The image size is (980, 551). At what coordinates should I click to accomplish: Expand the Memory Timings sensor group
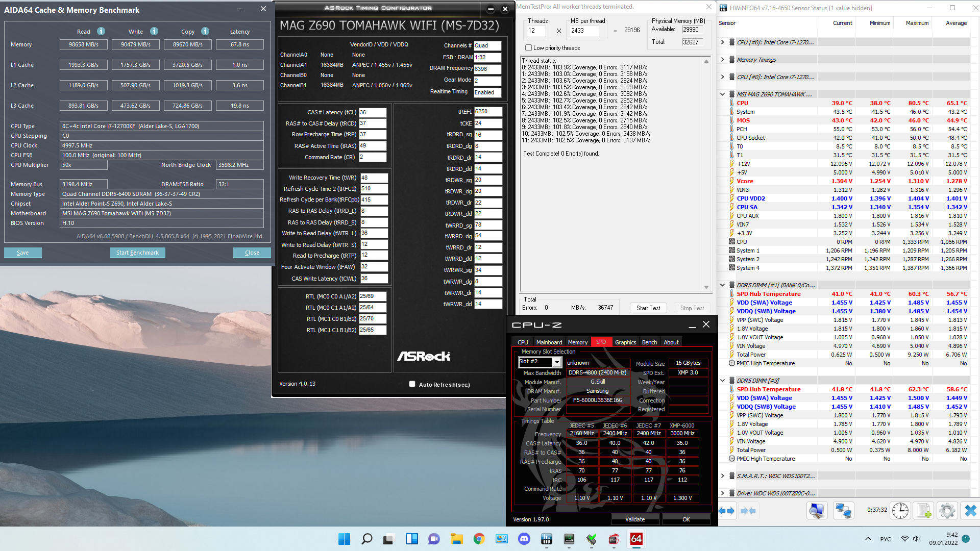pos(722,60)
